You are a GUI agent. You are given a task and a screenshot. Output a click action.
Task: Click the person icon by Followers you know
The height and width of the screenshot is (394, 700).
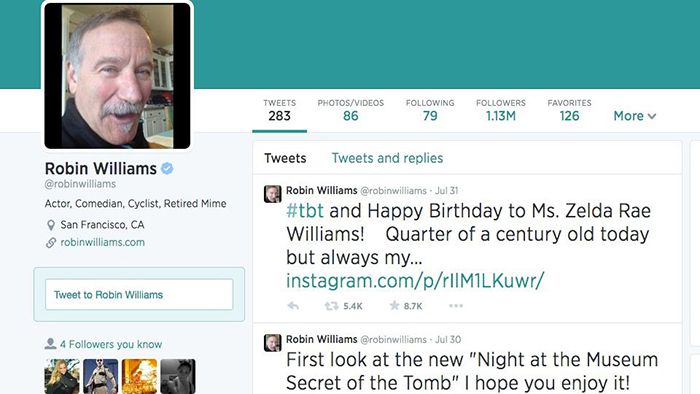click(50, 344)
